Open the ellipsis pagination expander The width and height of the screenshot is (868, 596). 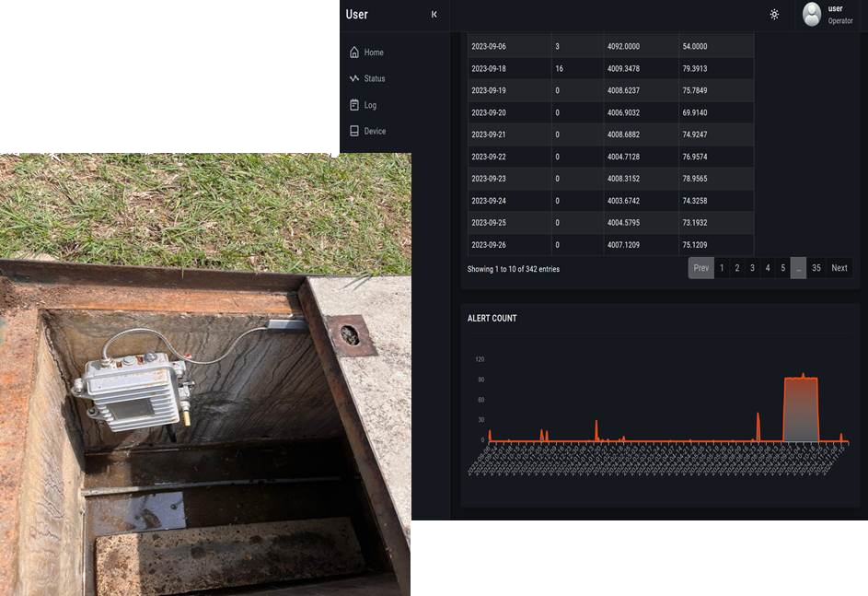[x=799, y=268]
